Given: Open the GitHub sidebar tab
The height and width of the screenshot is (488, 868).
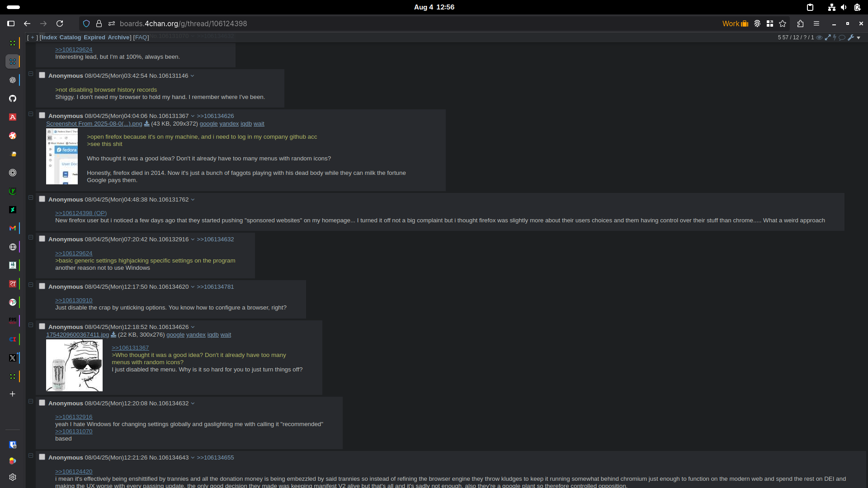Looking at the screenshot, I should [x=13, y=99].
